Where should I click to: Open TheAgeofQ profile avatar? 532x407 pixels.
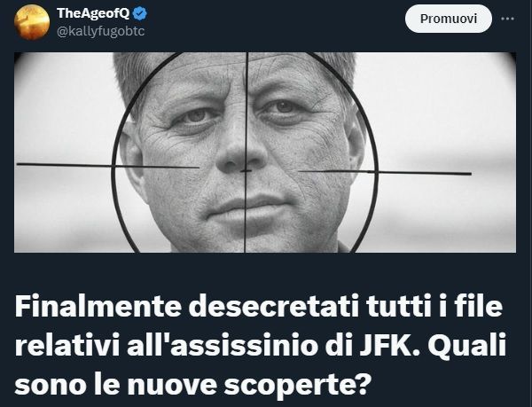tap(32, 22)
